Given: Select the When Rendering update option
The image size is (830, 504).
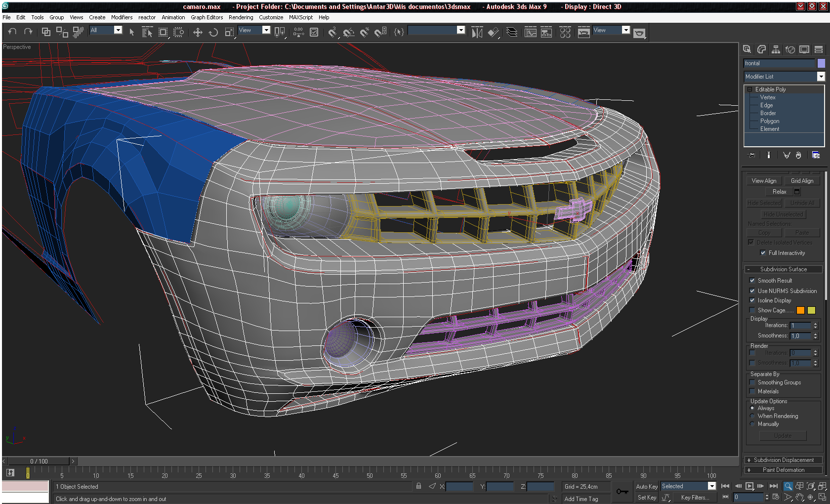Looking at the screenshot, I should pyautogui.click(x=752, y=416).
